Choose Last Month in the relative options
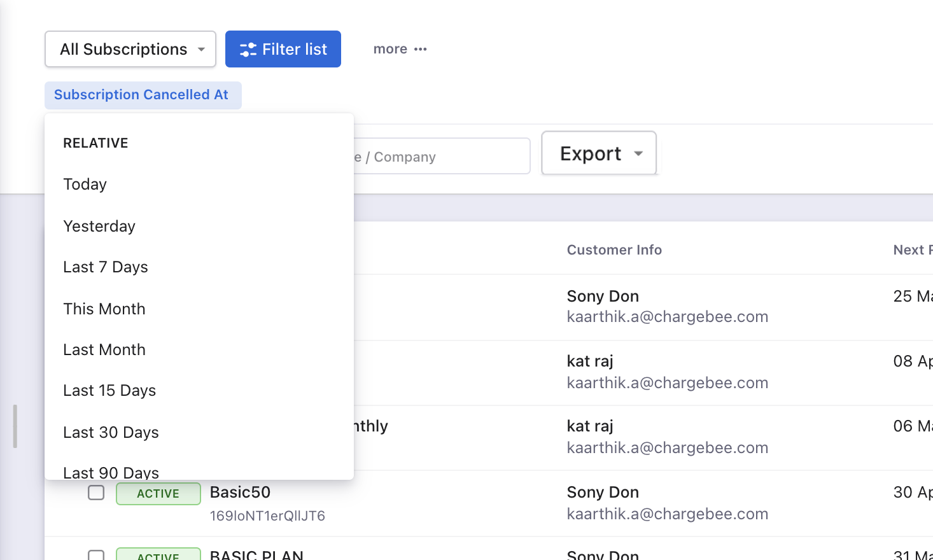Viewport: 933px width, 560px height. pos(104,350)
